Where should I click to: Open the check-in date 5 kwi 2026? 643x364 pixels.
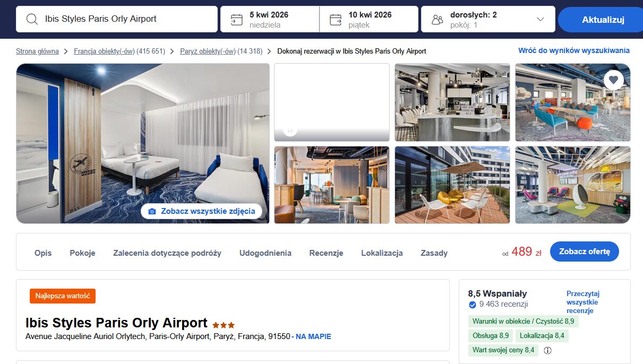[x=270, y=19]
